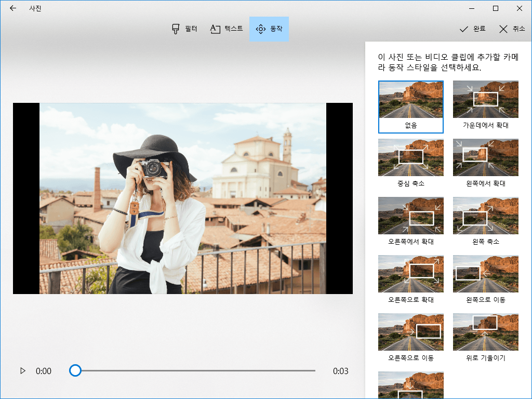The width and height of the screenshot is (532, 399).
Task: Click 취소 to cancel changes
Action: pyautogui.click(x=512, y=29)
